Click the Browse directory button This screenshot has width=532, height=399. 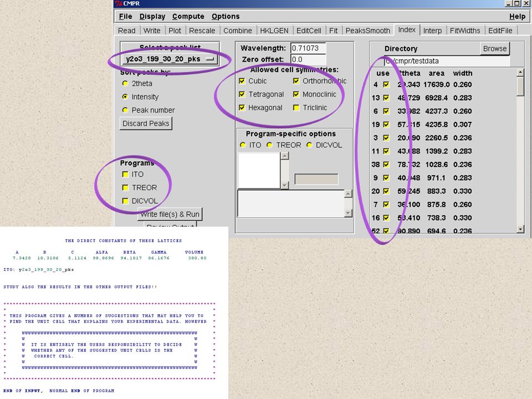coord(495,49)
